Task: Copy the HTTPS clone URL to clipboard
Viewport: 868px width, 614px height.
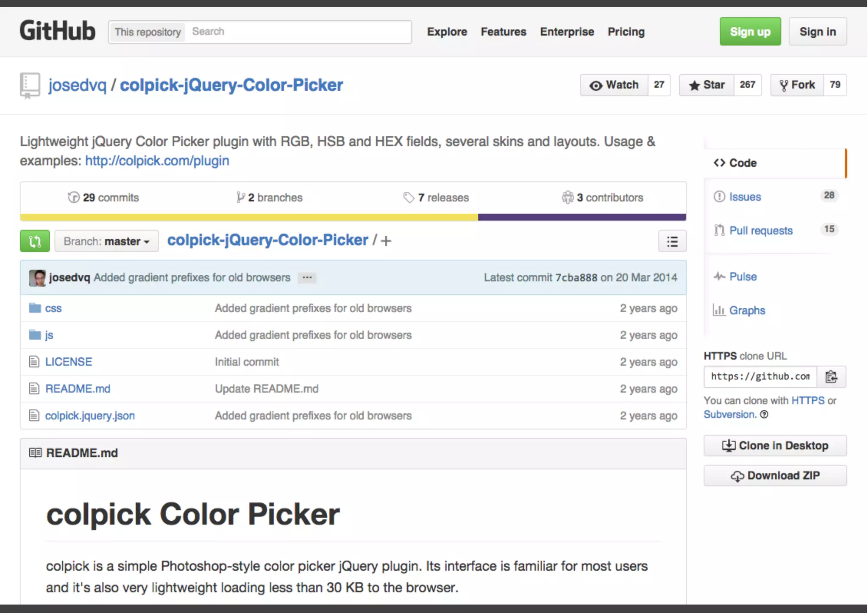Action: (831, 377)
